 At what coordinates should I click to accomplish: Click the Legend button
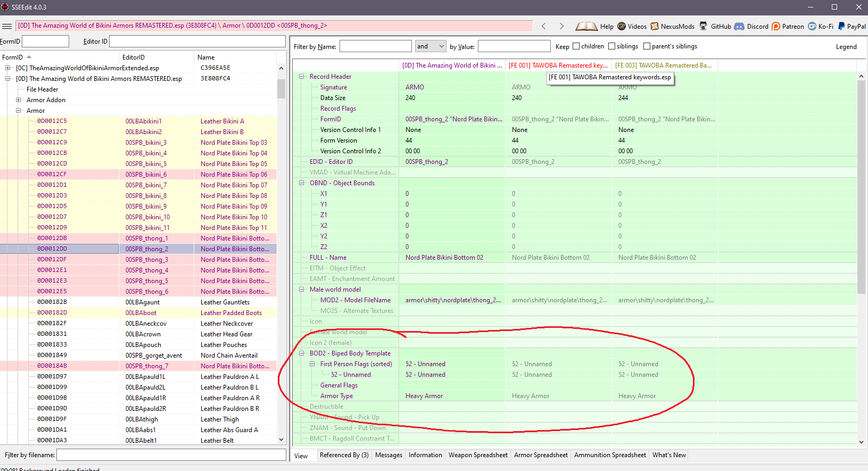(x=846, y=47)
